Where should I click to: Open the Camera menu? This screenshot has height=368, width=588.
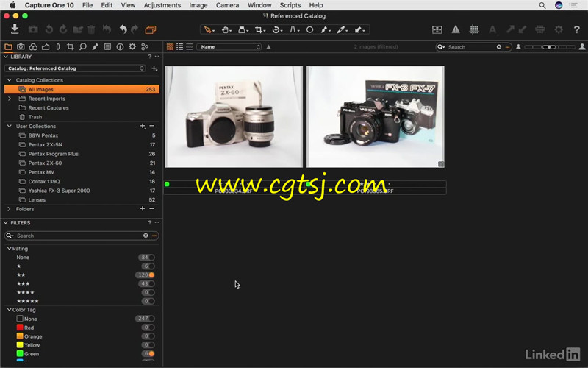[227, 5]
